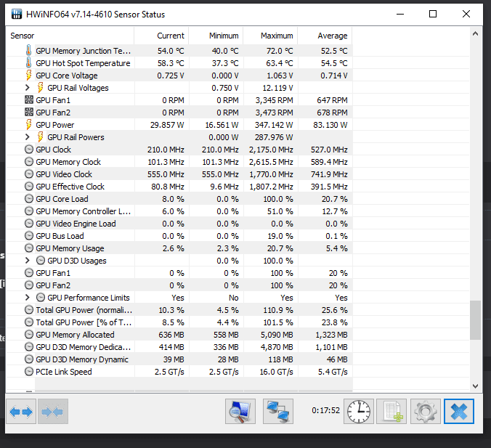Image resolution: width=491 pixels, height=448 pixels.
Task: Close the HWiNFO64 window from title bar
Action: point(466,14)
